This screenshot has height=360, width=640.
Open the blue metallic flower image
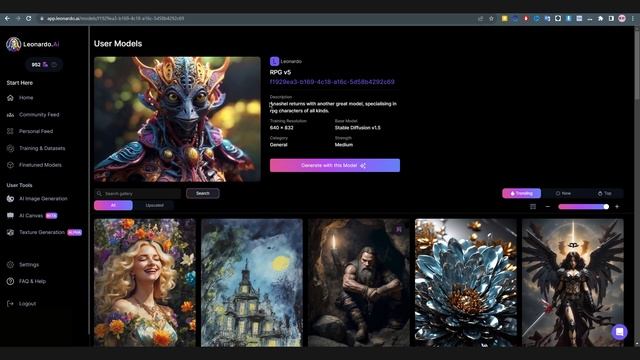(x=466, y=283)
